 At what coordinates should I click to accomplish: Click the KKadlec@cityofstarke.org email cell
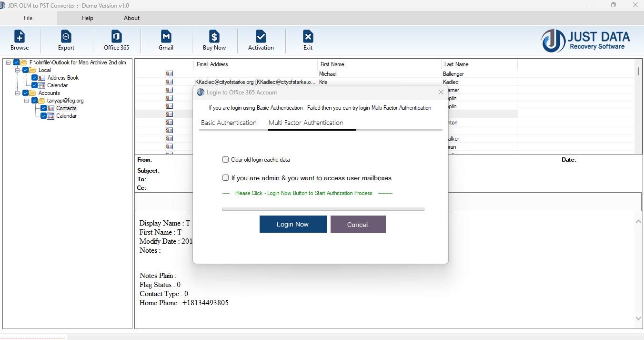coord(255,82)
